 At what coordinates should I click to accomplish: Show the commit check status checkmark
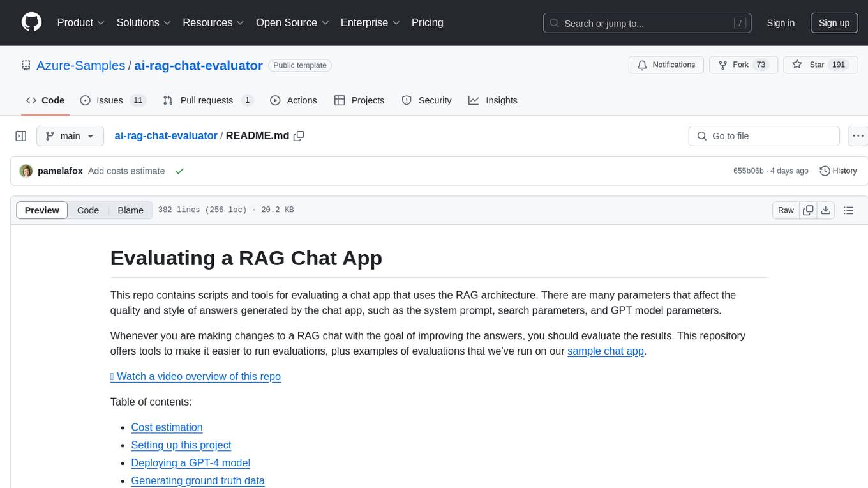click(x=179, y=171)
